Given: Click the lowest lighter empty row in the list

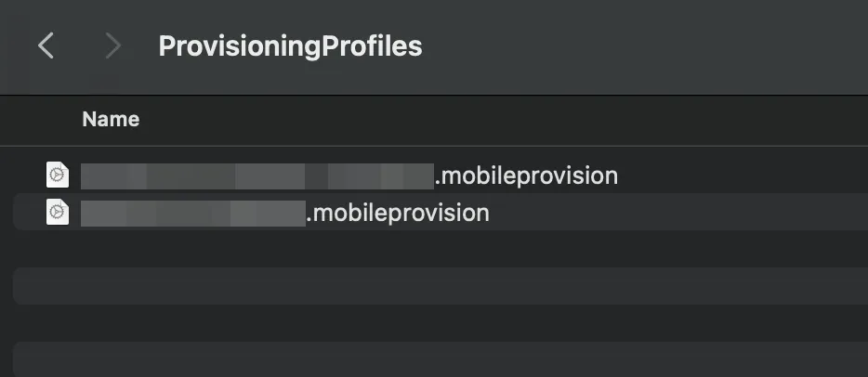Looking at the screenshot, I should (x=441, y=359).
